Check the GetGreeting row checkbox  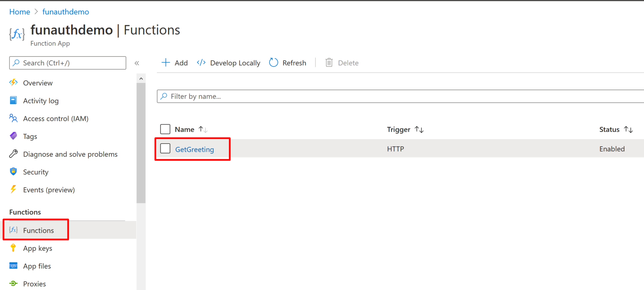[x=165, y=148]
